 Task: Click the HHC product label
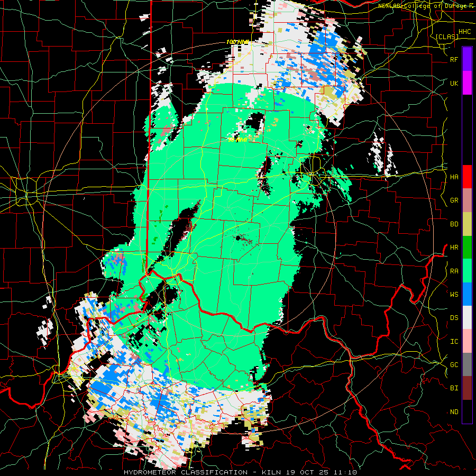[465, 32]
